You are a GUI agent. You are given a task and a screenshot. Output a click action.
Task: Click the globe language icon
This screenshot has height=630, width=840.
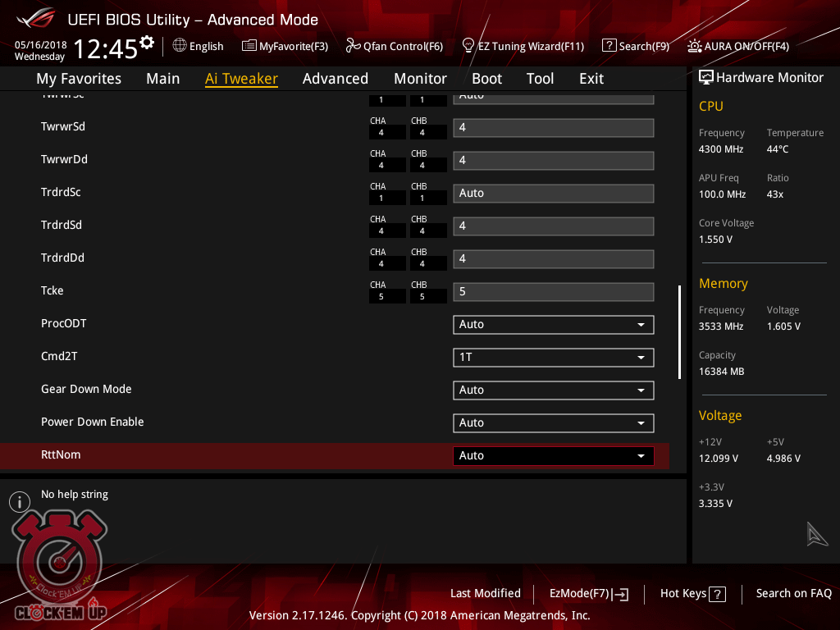pos(180,46)
